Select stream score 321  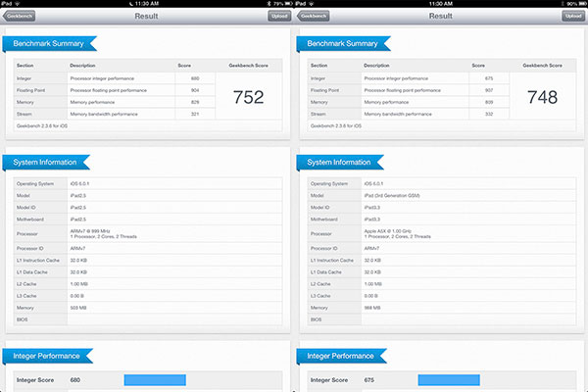tap(195, 114)
